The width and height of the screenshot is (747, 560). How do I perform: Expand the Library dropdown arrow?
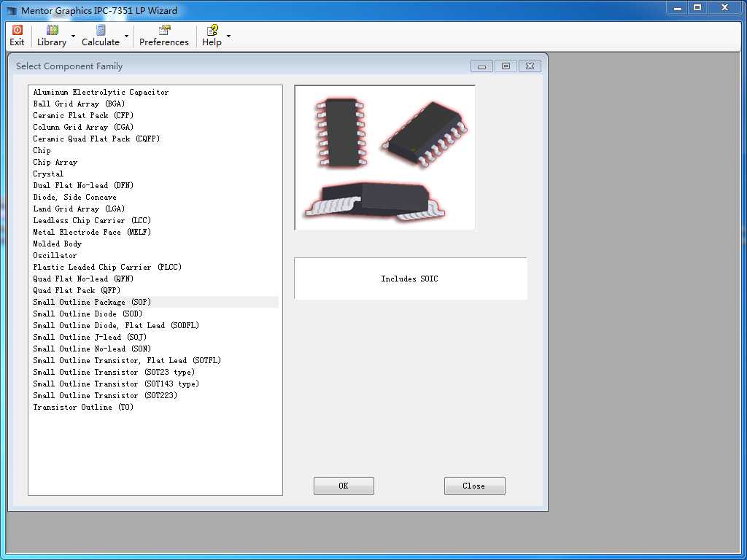click(x=73, y=36)
